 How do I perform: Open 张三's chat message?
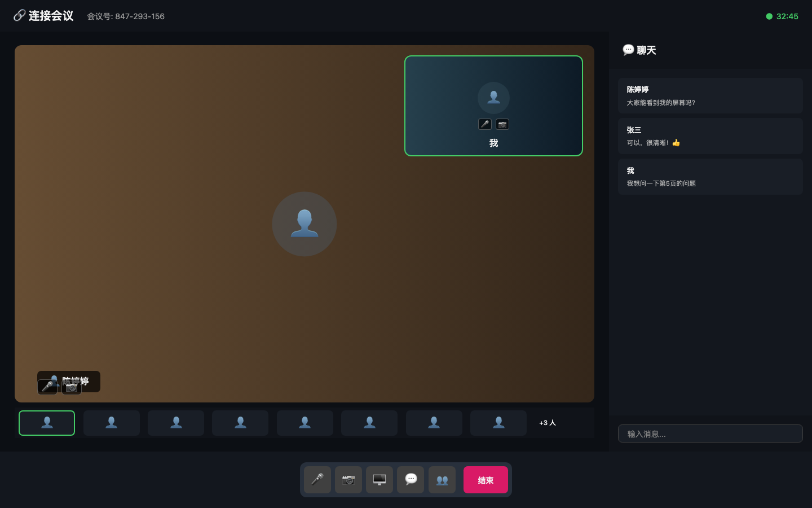tap(710, 136)
